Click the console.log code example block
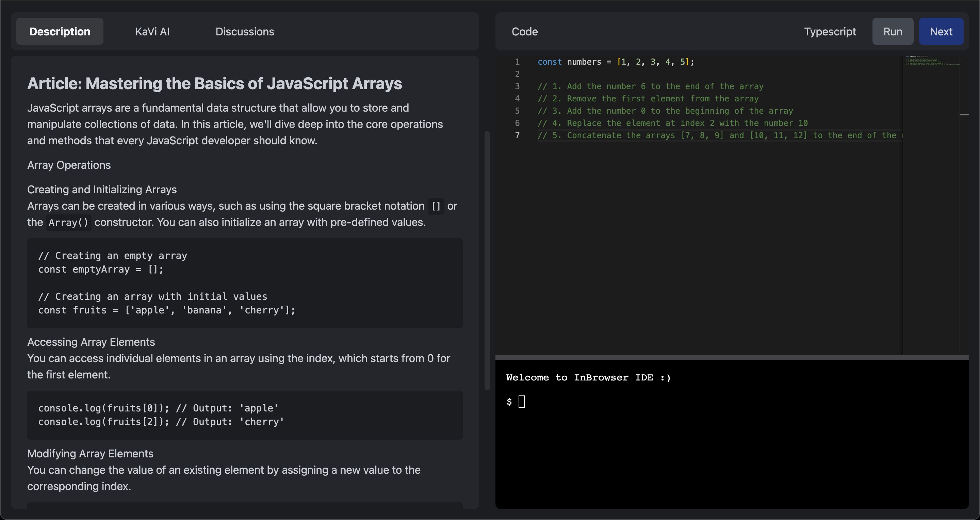The image size is (980, 520). click(x=245, y=415)
